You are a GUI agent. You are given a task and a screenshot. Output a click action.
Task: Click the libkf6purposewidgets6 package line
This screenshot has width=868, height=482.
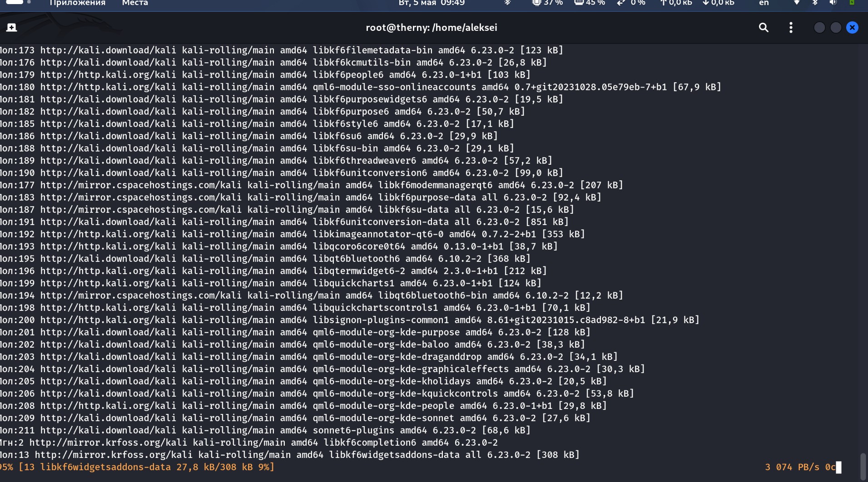click(x=282, y=99)
